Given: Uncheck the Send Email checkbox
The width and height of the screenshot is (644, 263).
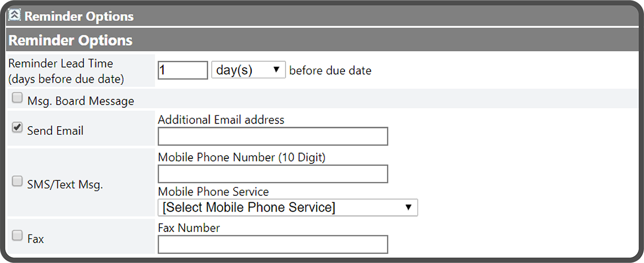Looking at the screenshot, I should point(18,128).
